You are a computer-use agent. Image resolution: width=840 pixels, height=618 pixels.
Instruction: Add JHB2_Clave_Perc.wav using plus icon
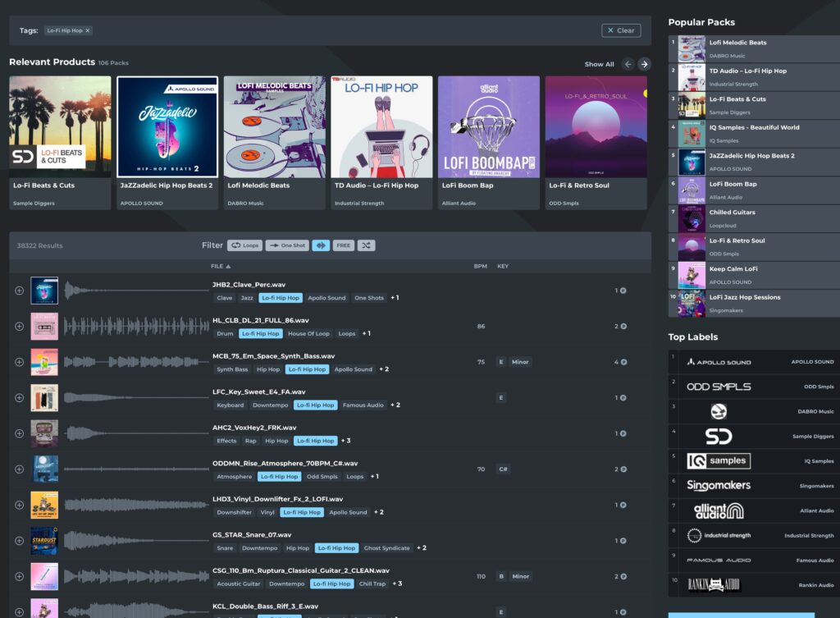[x=19, y=291]
